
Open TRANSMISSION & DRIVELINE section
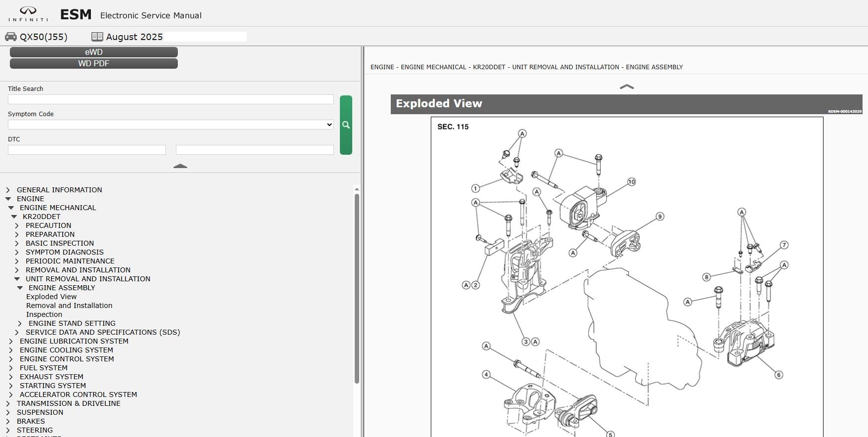pos(69,403)
